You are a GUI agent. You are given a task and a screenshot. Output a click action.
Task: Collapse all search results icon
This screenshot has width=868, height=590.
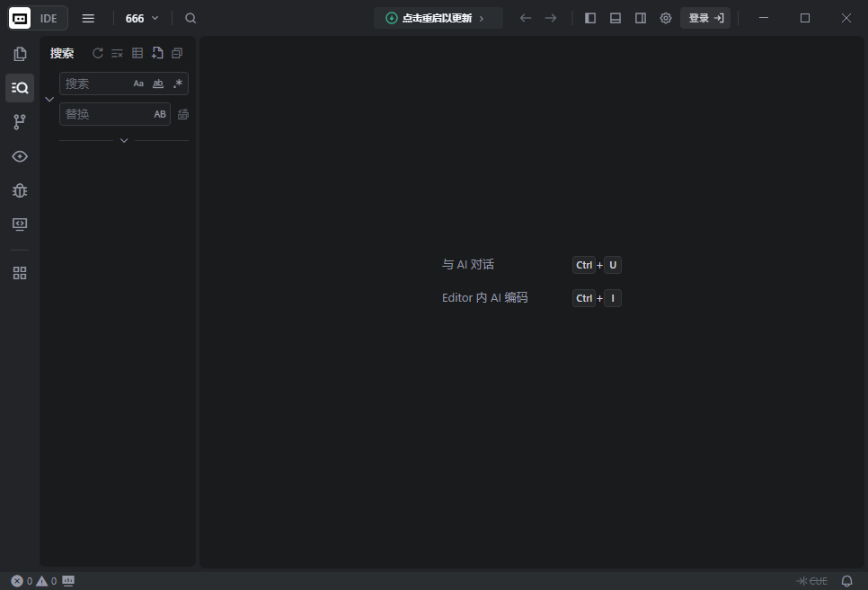point(177,53)
